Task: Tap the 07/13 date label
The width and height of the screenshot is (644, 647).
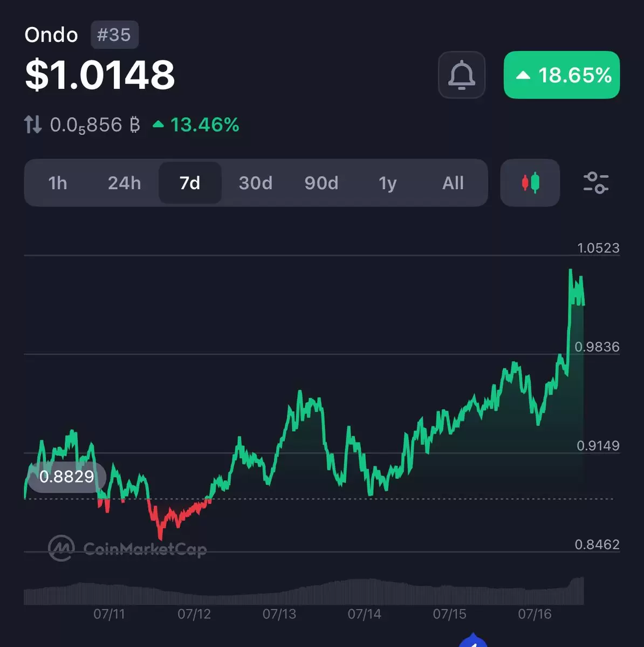Action: pyautogui.click(x=279, y=614)
